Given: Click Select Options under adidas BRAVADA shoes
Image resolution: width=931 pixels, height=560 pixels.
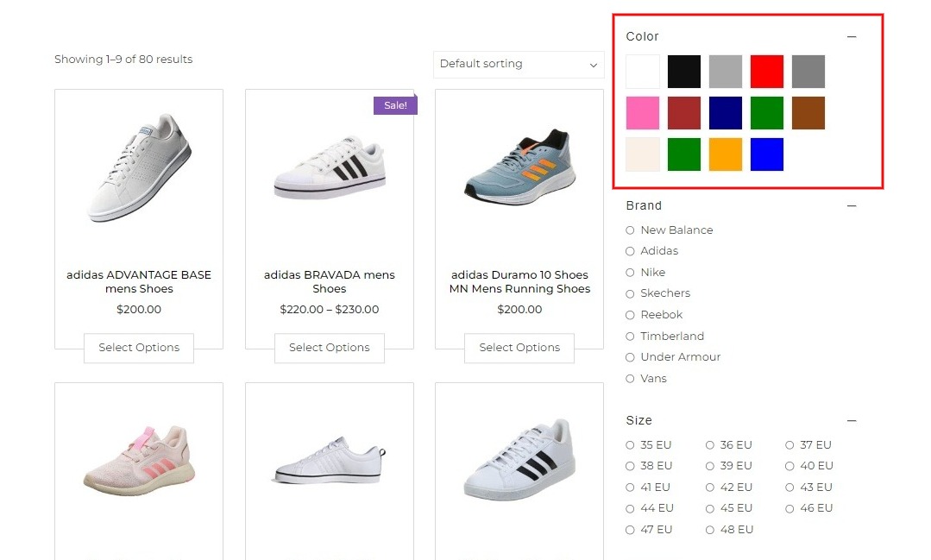Looking at the screenshot, I should click(x=330, y=348).
